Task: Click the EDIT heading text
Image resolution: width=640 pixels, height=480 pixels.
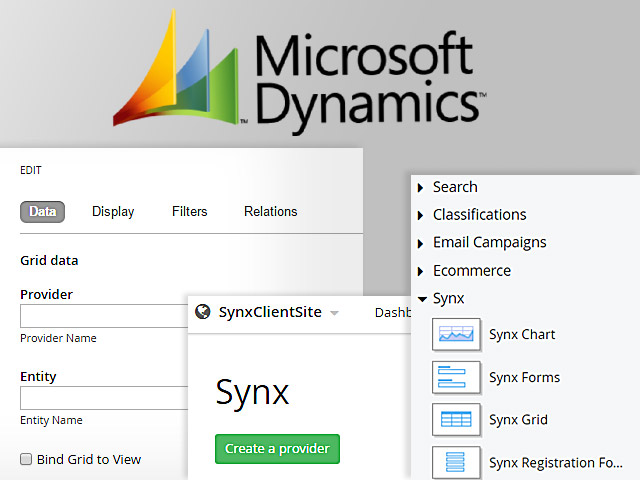Action: click(x=31, y=170)
